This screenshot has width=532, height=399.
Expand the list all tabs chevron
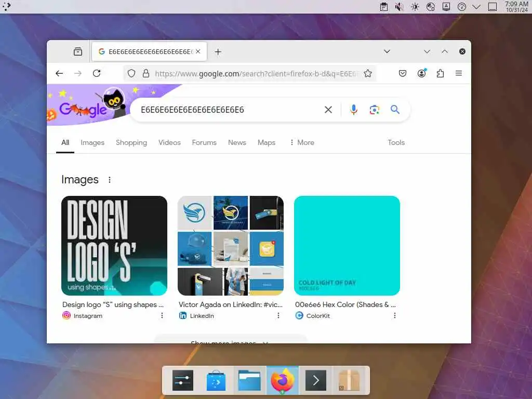(387, 51)
